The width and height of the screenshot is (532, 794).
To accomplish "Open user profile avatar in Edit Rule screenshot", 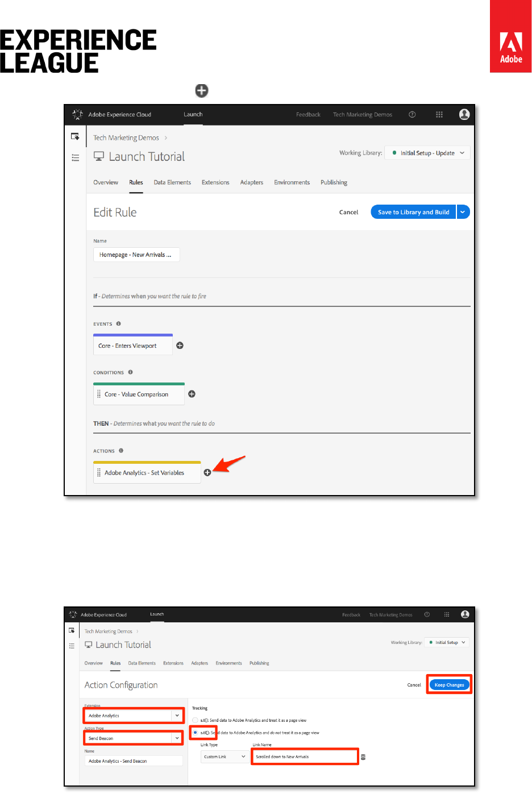I will click(464, 114).
